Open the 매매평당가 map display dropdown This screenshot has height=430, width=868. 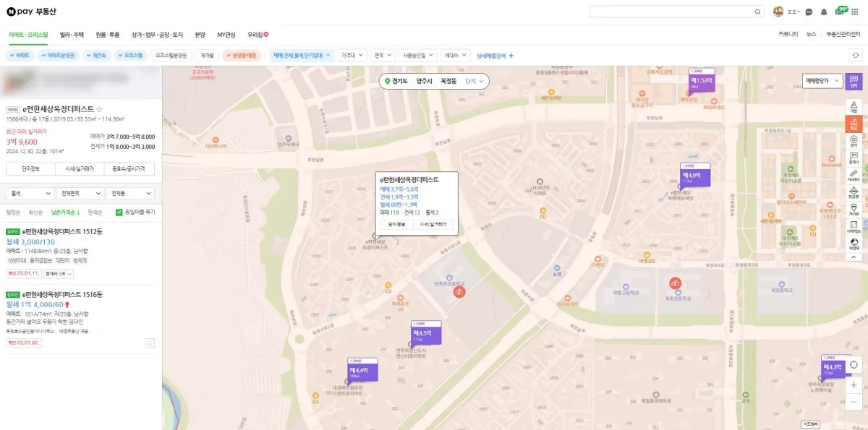823,81
